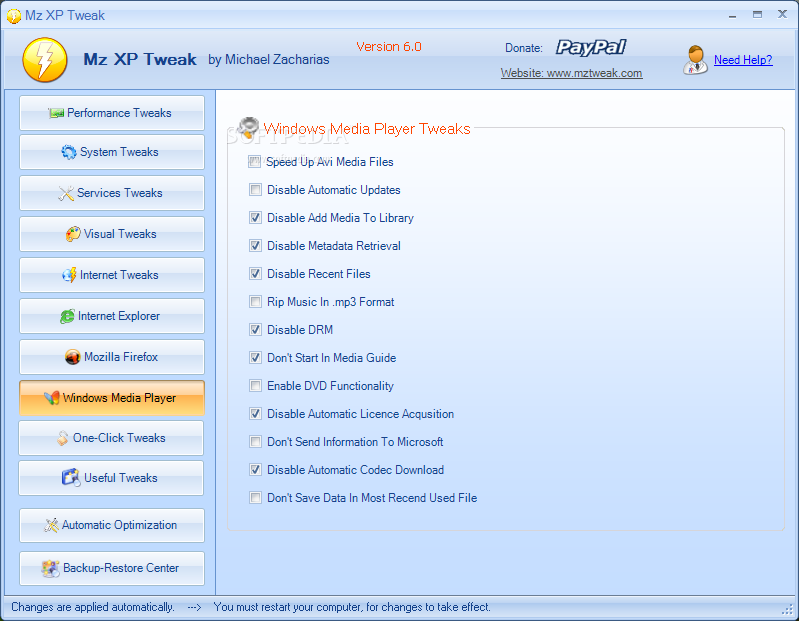Viewport: 799px width, 621px height.
Task: Open Backup-Restore Center
Action: click(x=112, y=568)
